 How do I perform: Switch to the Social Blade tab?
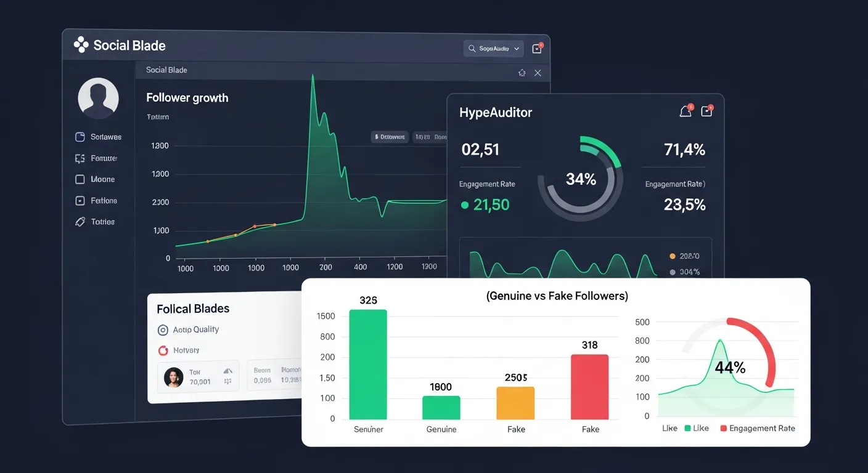point(166,70)
